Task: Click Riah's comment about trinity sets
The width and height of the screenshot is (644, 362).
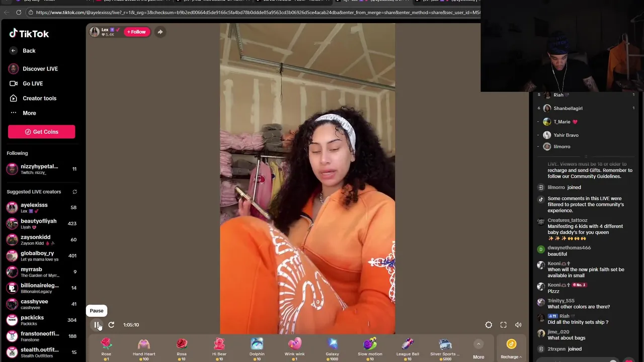Action: [578, 322]
